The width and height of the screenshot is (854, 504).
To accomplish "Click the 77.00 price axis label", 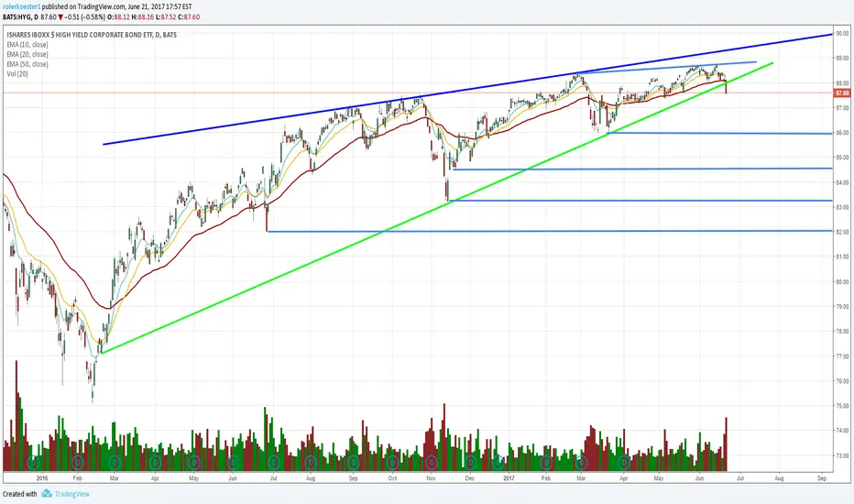I will [x=842, y=356].
